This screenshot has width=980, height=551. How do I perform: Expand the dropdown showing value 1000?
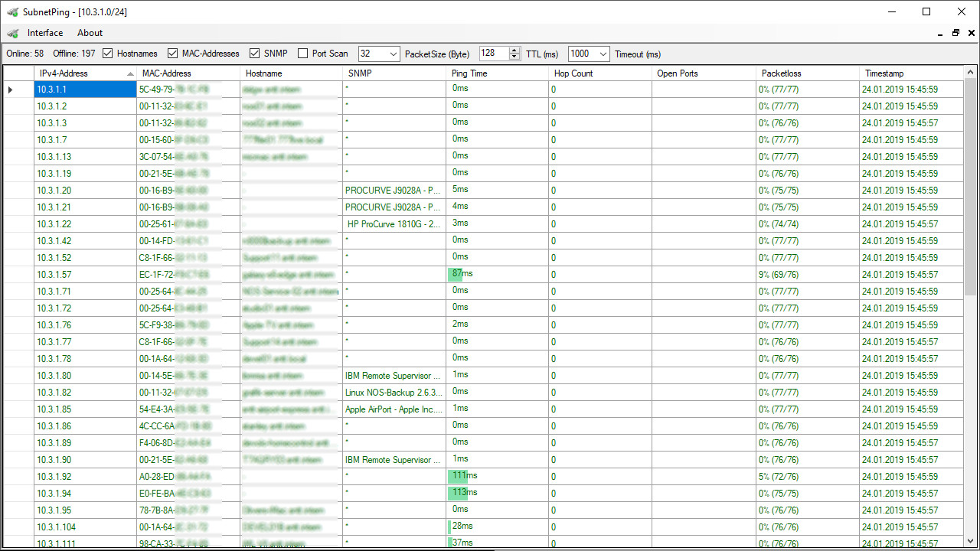pos(603,54)
